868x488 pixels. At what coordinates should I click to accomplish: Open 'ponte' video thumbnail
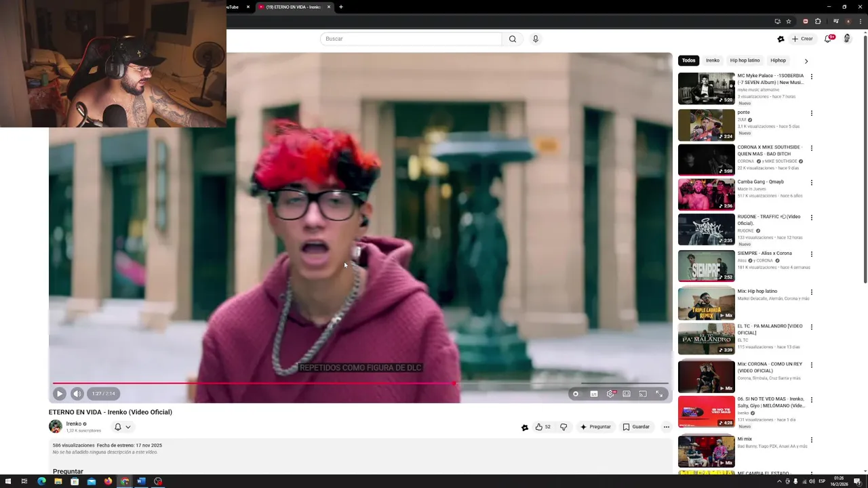coord(707,125)
